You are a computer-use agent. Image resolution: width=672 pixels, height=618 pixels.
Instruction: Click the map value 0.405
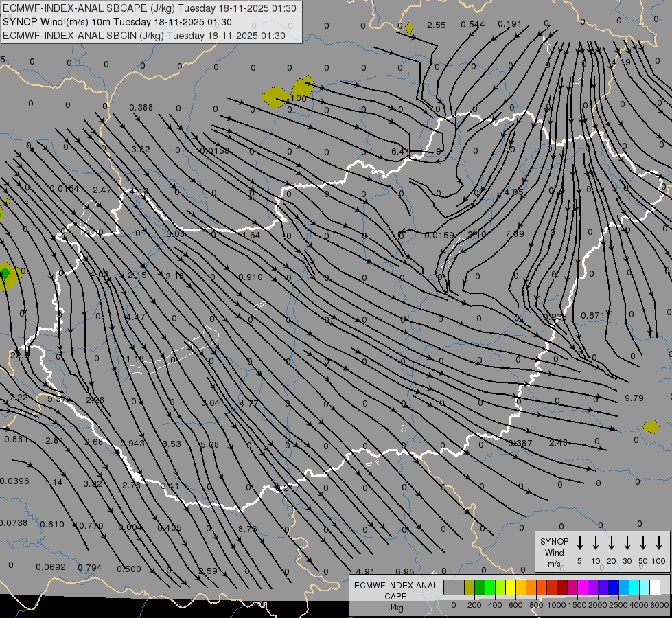pyautogui.click(x=170, y=527)
